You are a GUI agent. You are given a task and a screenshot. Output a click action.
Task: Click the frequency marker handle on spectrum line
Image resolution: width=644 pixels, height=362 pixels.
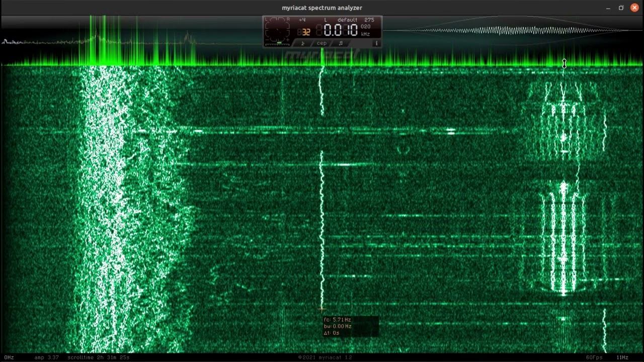(x=564, y=63)
